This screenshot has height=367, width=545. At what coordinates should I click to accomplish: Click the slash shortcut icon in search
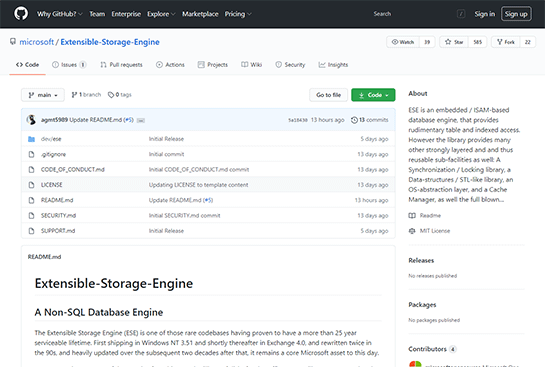coord(461,14)
